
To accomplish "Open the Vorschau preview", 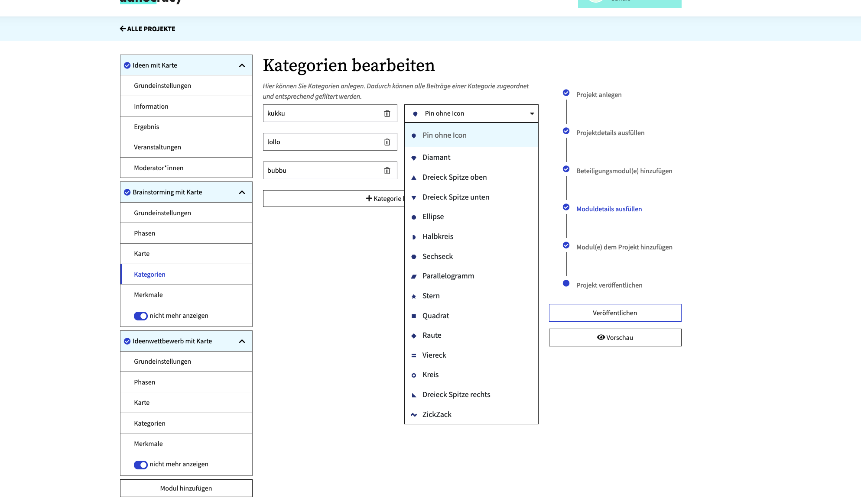I will (x=615, y=337).
